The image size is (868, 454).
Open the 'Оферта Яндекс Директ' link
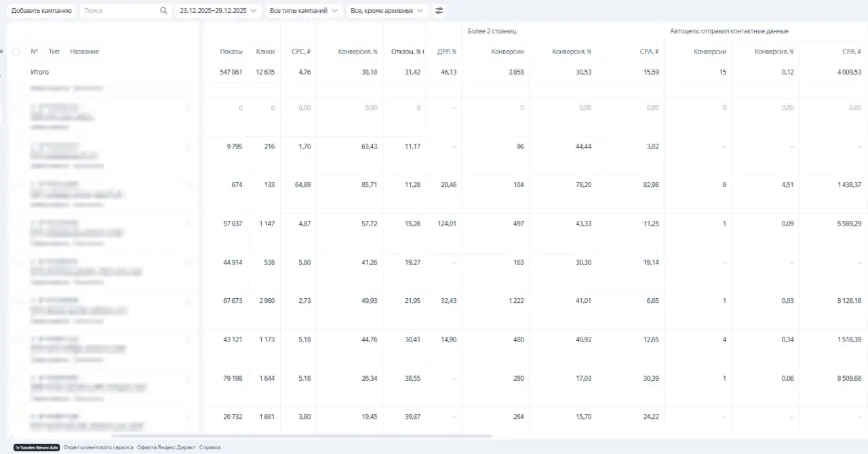(x=165, y=447)
